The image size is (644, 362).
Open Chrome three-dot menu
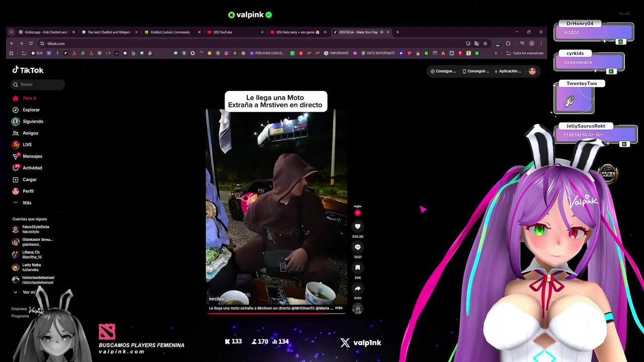pos(541,43)
